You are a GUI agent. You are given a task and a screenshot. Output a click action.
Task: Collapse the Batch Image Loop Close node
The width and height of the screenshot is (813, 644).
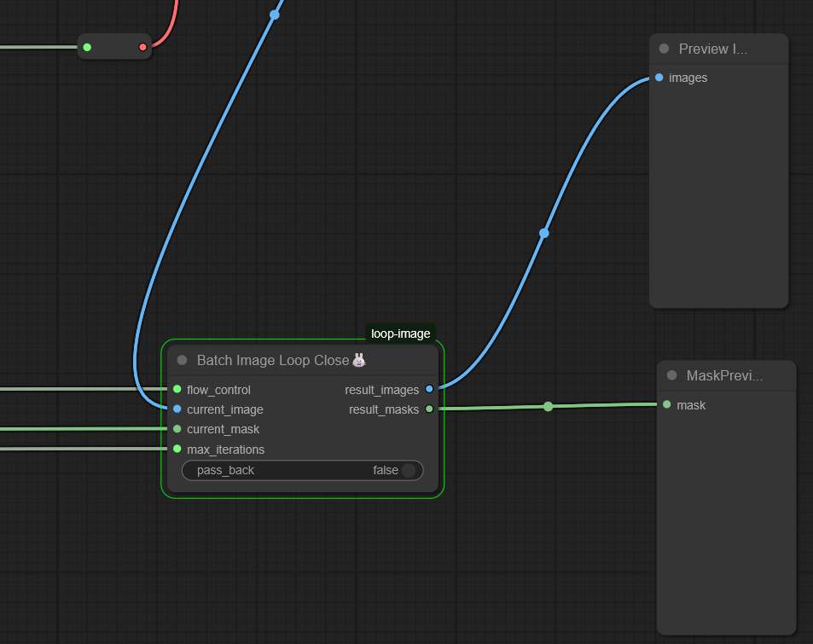coord(182,360)
